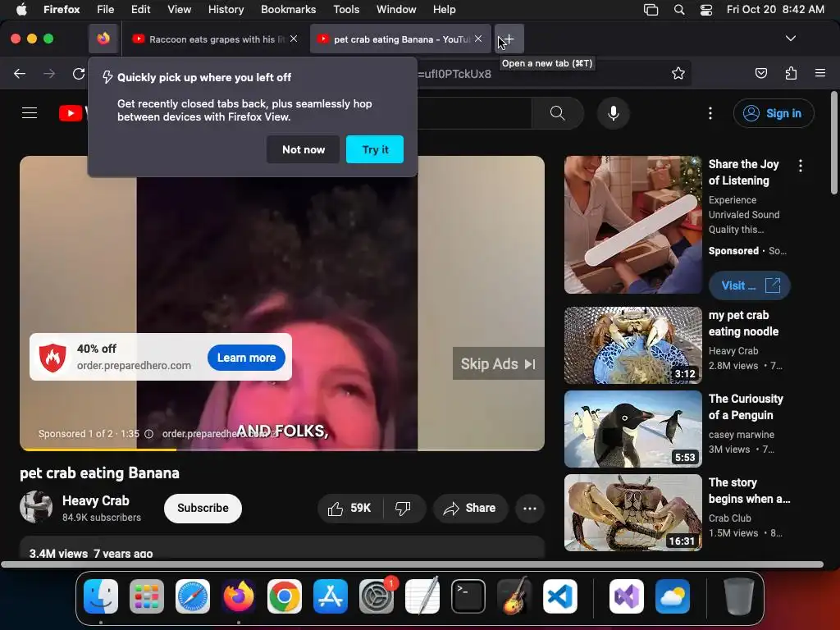Like the video with thumbs up
The image size is (840, 630).
pos(349,509)
